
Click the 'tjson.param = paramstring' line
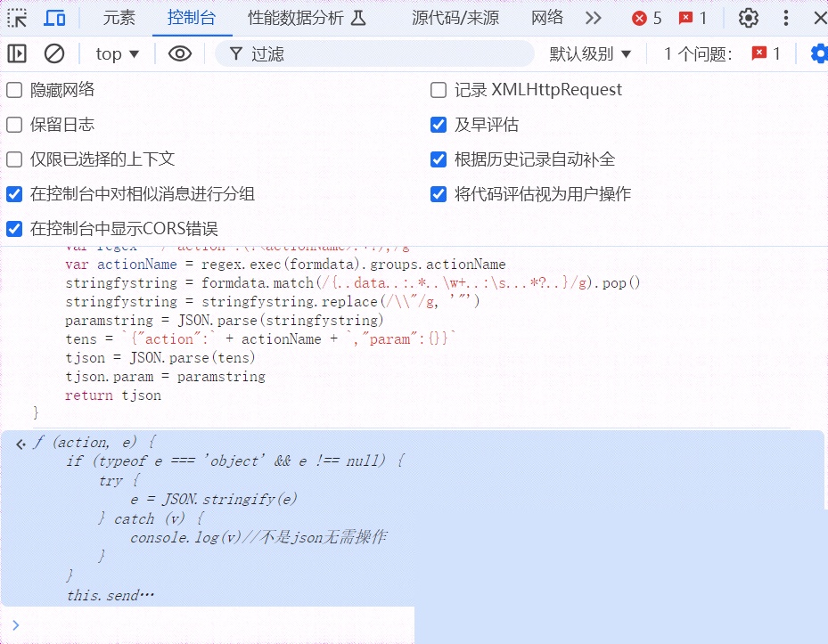(x=165, y=377)
